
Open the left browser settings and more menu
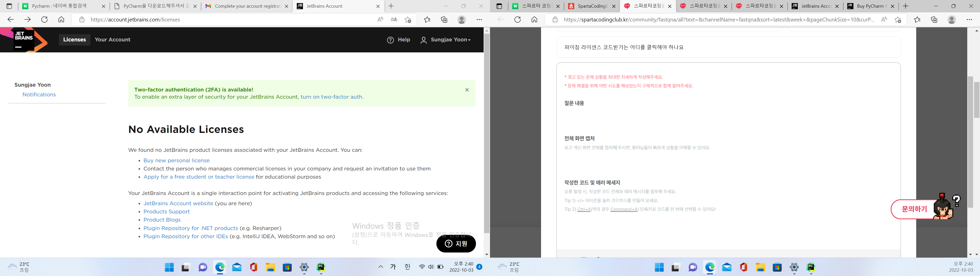coord(479,19)
